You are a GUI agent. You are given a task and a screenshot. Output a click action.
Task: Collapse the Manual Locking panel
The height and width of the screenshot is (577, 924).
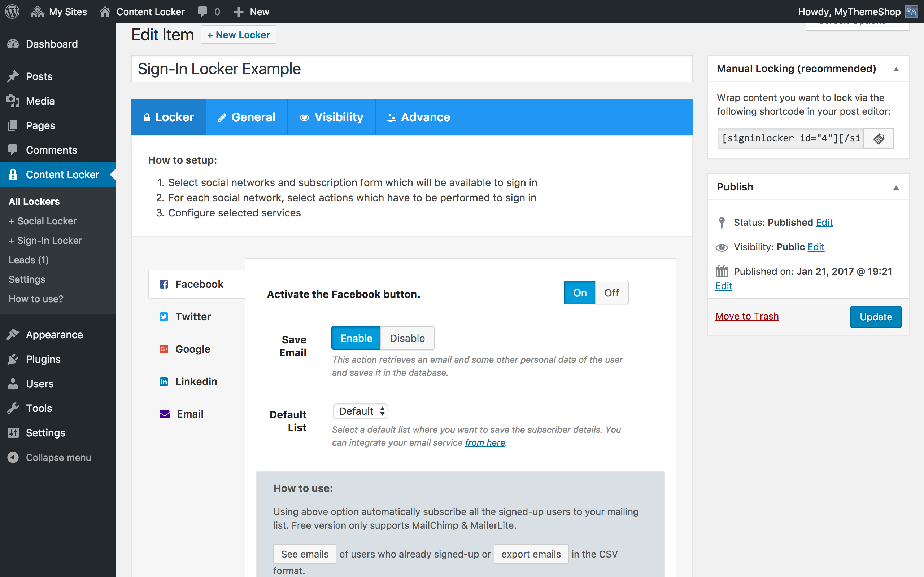(x=896, y=69)
